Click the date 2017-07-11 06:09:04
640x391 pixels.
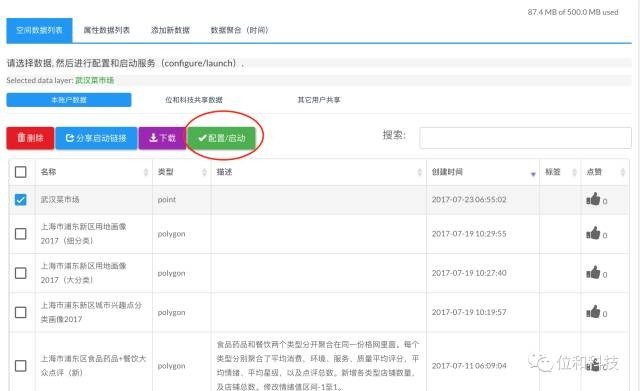(x=469, y=366)
